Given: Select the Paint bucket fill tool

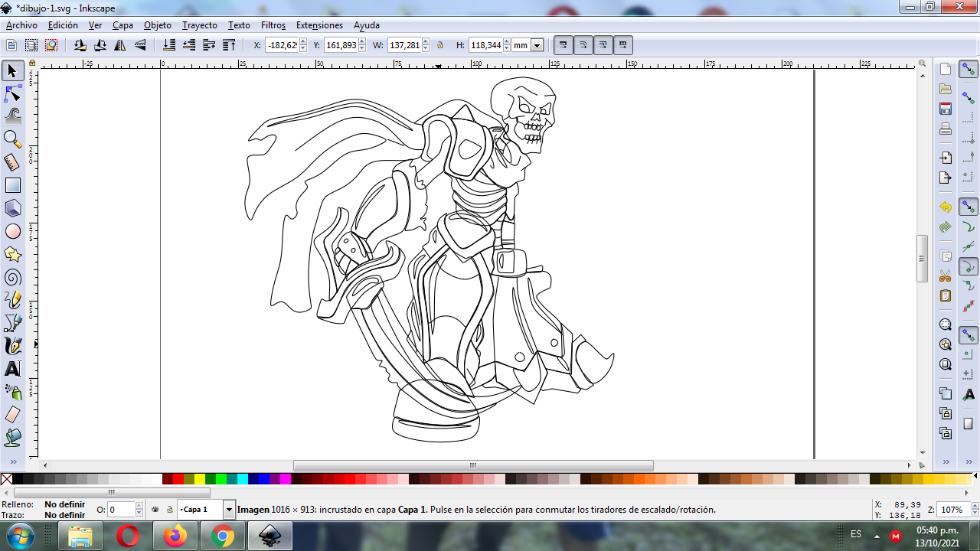Looking at the screenshot, I should pos(12,438).
